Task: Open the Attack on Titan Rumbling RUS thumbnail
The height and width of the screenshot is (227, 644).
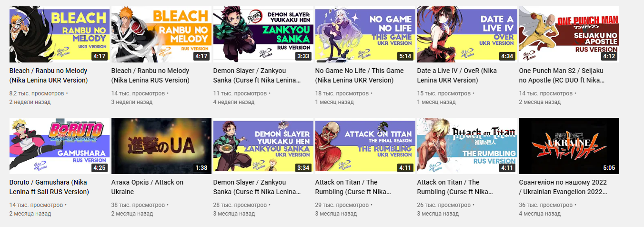Action: pos(467,146)
